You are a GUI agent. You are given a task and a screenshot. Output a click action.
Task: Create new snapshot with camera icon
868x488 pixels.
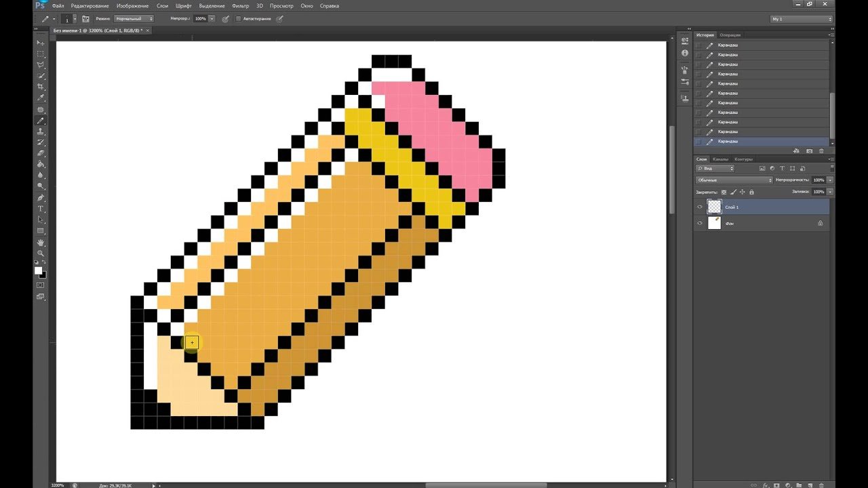click(x=809, y=151)
